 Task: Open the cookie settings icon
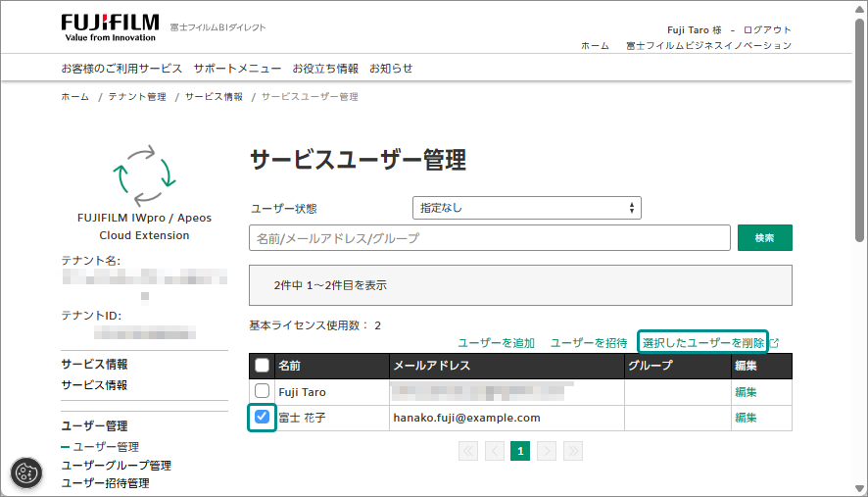[x=26, y=472]
